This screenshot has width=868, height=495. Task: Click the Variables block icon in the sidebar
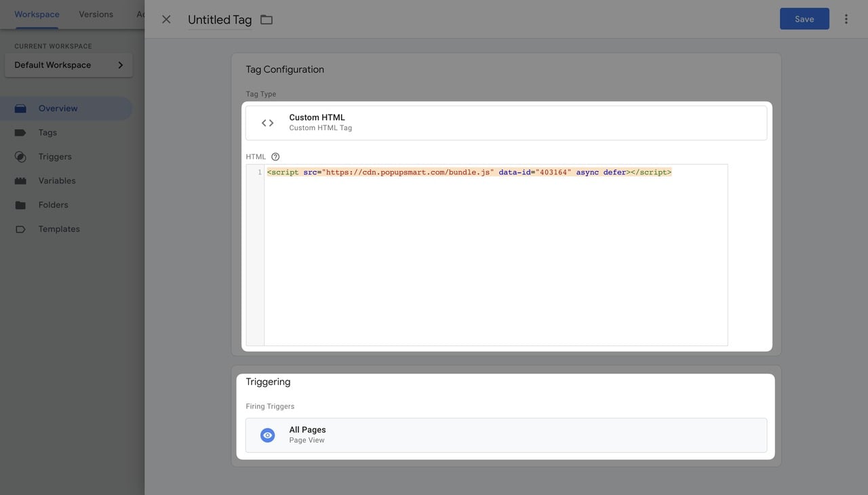(20, 181)
